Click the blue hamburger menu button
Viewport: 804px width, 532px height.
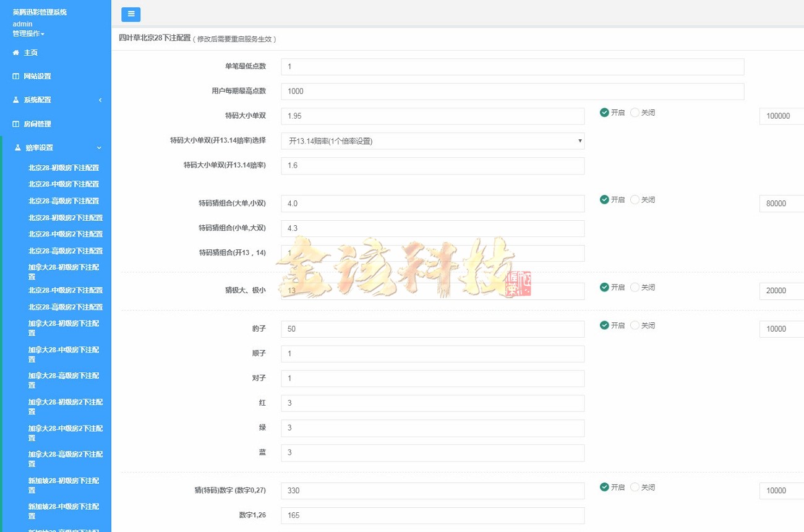tap(130, 14)
